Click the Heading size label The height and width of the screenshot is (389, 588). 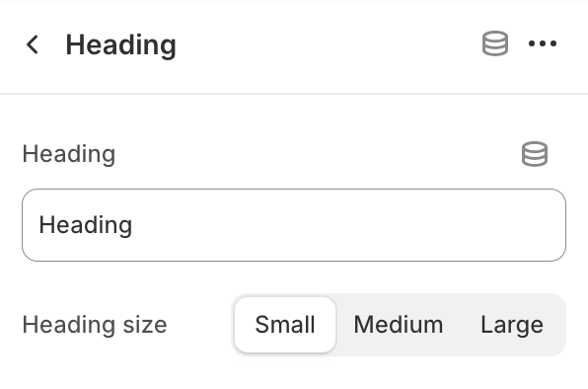(95, 325)
